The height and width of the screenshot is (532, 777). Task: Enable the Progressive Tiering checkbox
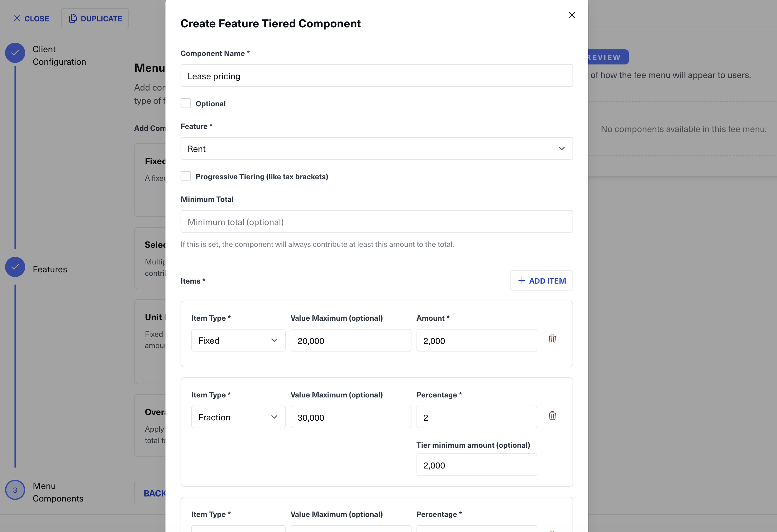click(186, 176)
